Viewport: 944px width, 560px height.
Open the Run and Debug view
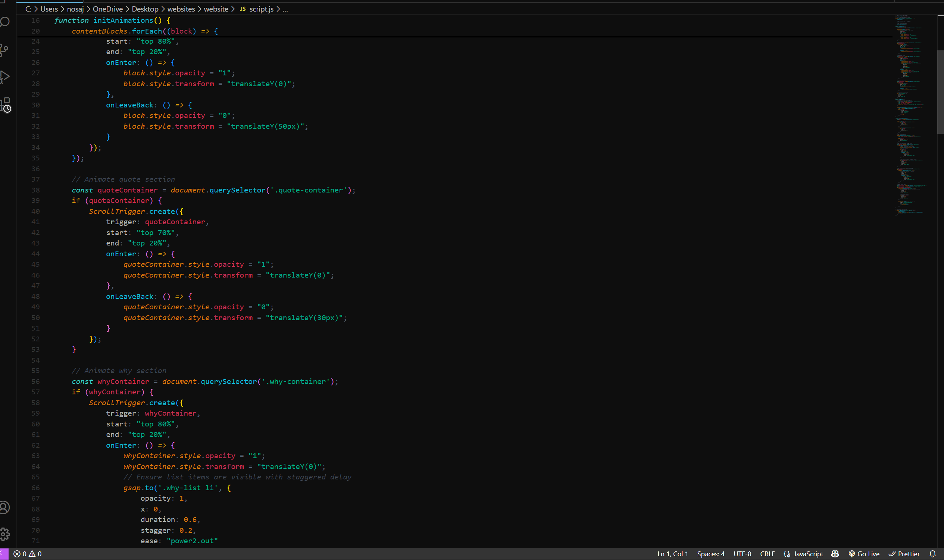4,77
